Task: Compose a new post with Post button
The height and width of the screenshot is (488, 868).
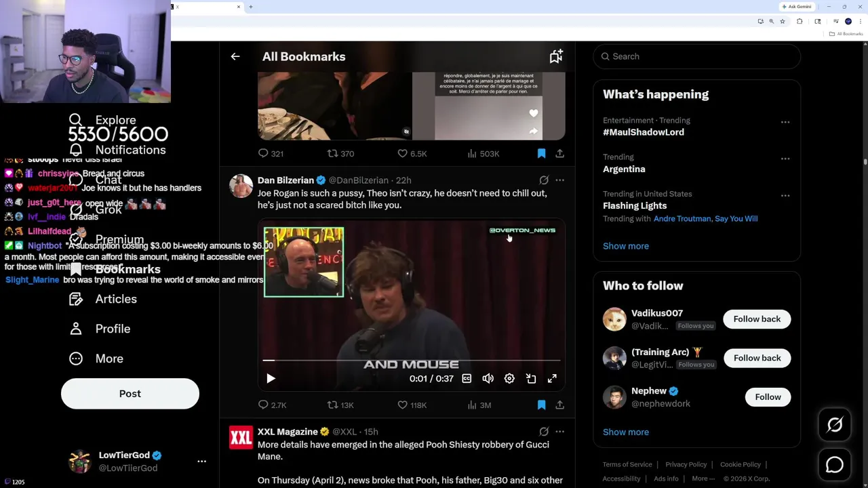Action: tap(130, 394)
